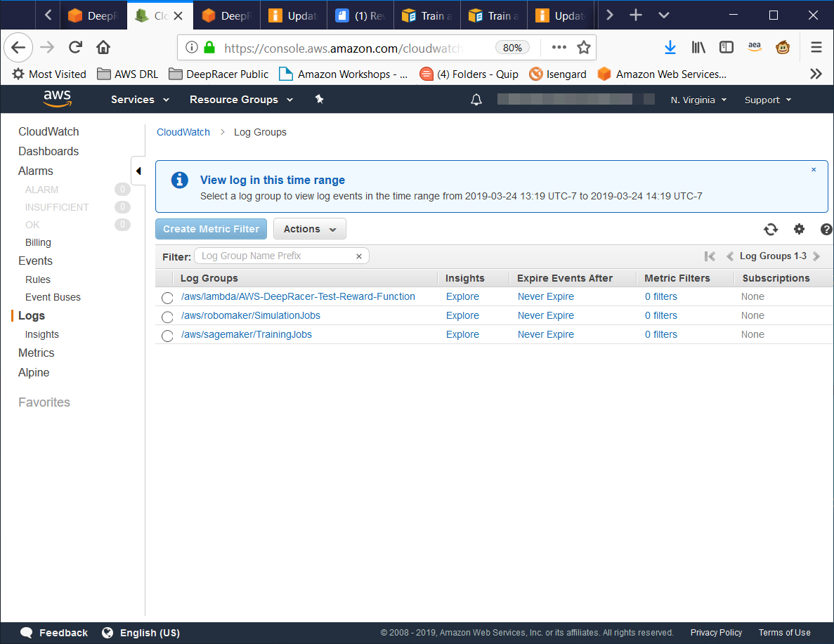Open the N. Virginia region selector
The width and height of the screenshot is (834, 644).
click(698, 100)
